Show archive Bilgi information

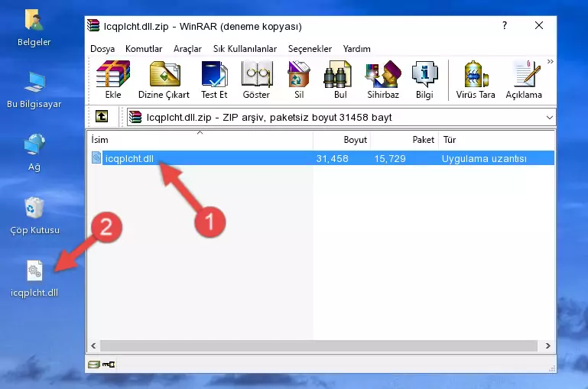click(424, 79)
